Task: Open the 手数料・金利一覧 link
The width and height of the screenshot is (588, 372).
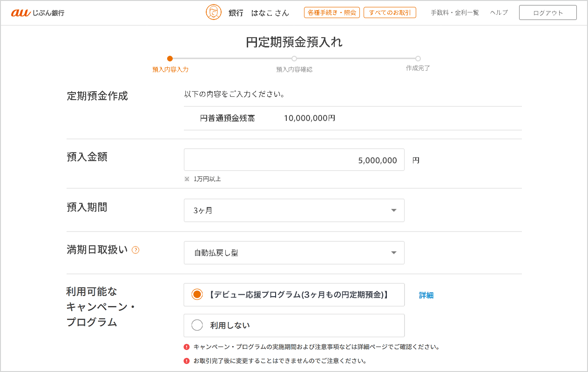Action: pos(454,13)
